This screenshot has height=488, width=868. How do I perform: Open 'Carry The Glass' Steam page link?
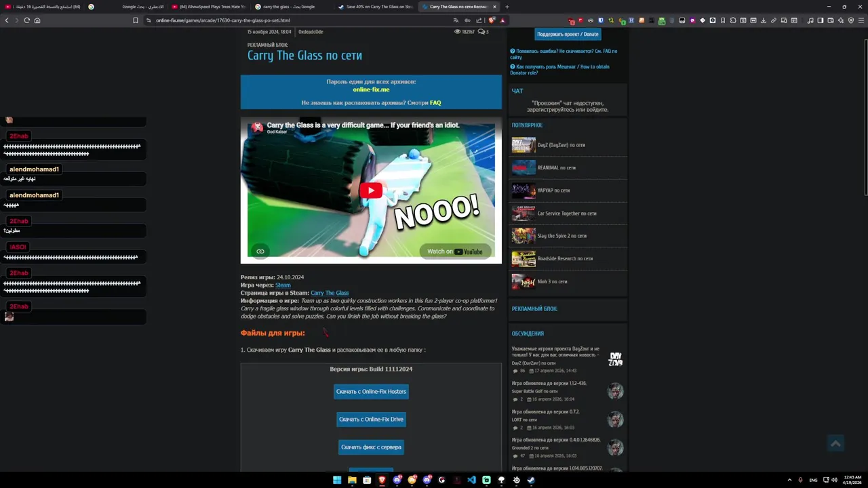(x=330, y=293)
